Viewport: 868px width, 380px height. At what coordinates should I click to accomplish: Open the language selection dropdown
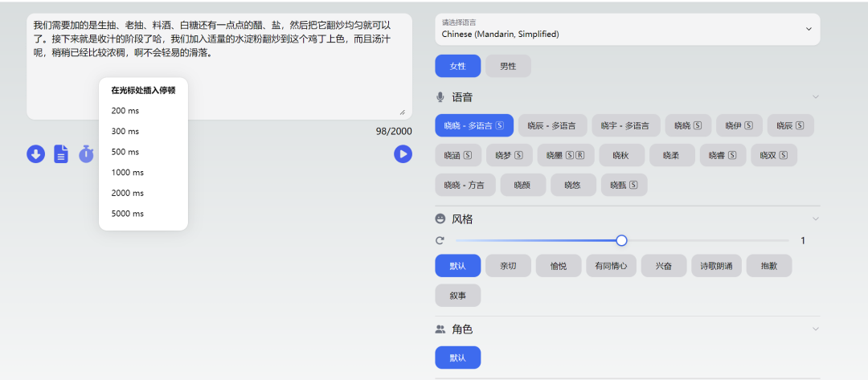click(x=627, y=29)
